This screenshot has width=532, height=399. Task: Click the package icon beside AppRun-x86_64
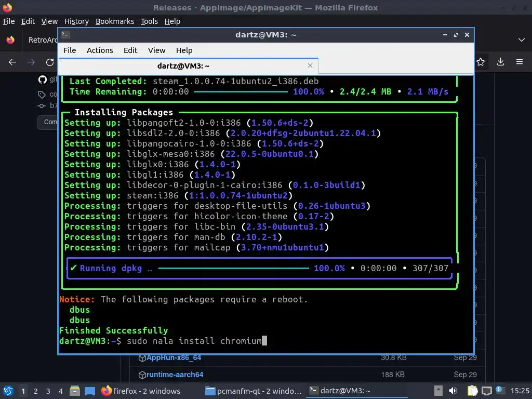click(142, 358)
